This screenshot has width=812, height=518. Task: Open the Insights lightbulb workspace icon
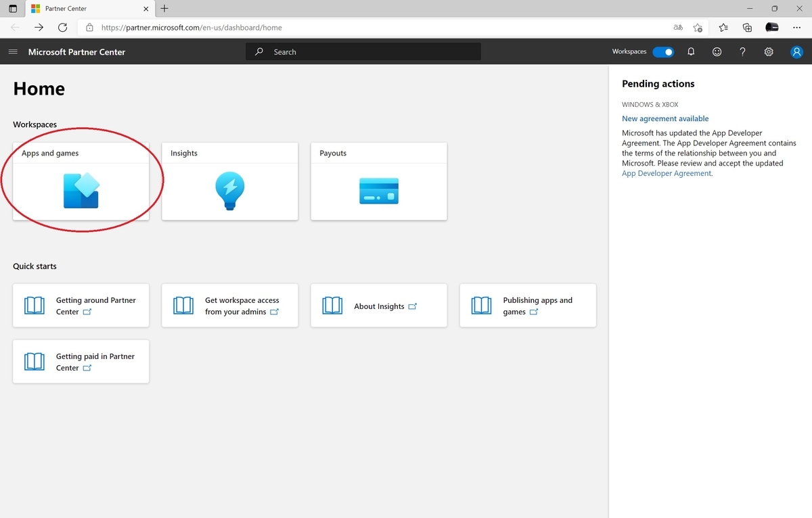click(229, 191)
